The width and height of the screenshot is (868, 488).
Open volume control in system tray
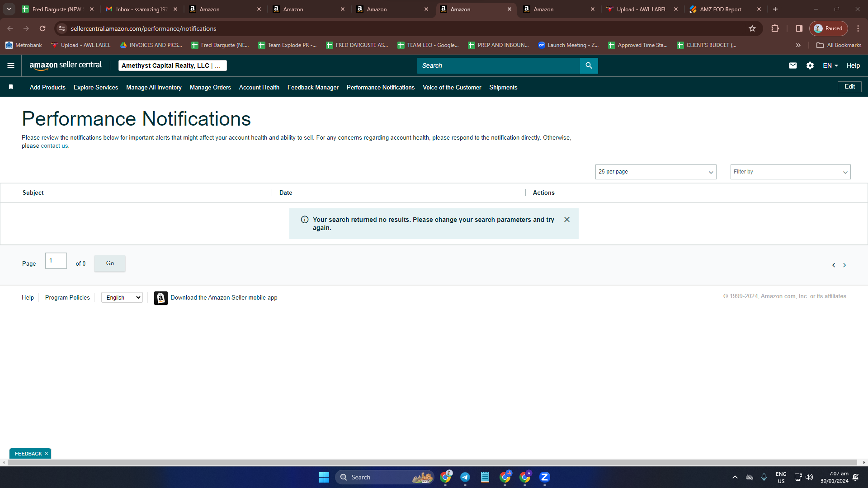pyautogui.click(x=809, y=477)
